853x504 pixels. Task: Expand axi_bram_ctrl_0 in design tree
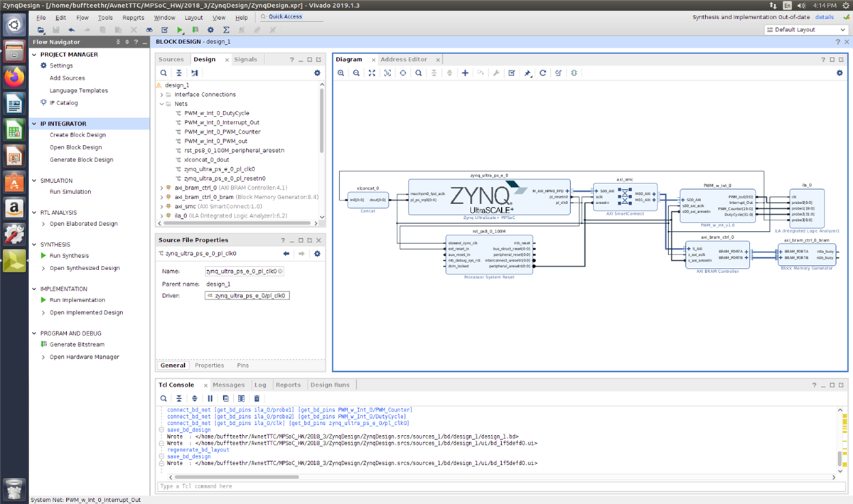click(161, 188)
